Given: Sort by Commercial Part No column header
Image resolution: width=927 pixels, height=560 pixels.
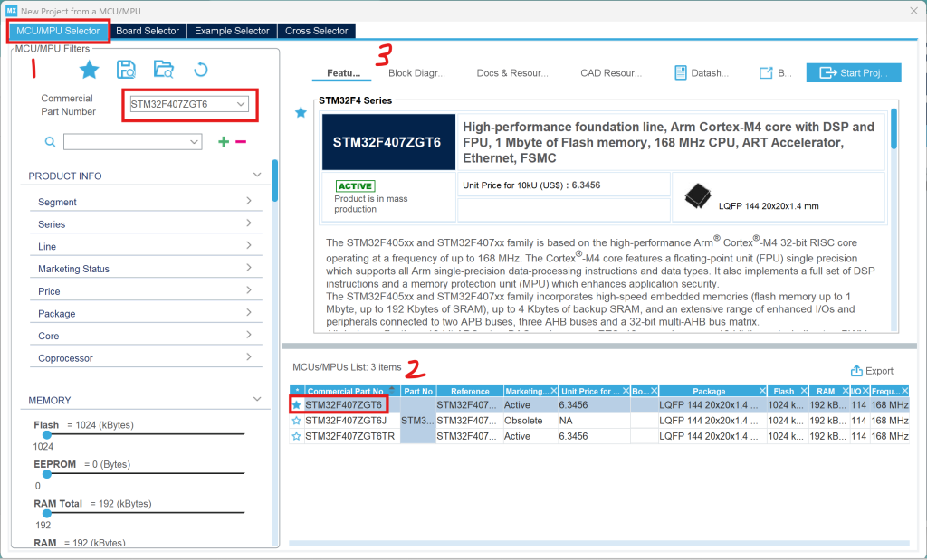Looking at the screenshot, I should point(346,391).
